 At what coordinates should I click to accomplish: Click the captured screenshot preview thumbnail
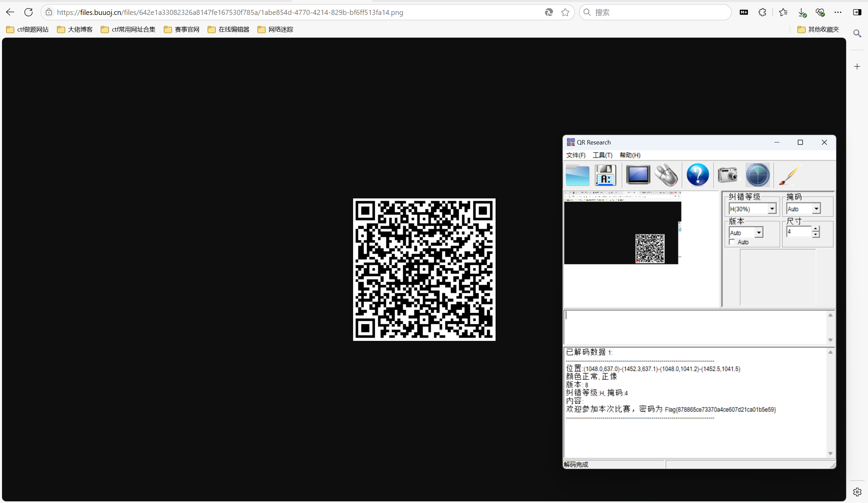(x=622, y=228)
